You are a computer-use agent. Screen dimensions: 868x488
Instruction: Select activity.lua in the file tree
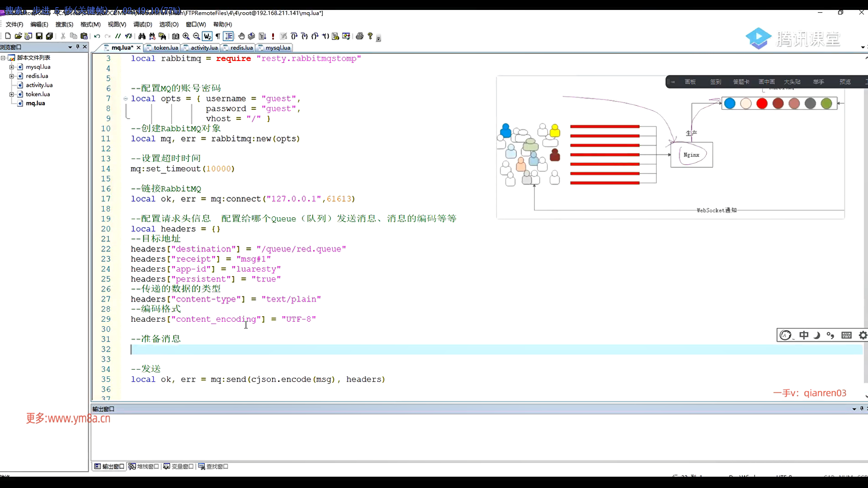pos(39,85)
